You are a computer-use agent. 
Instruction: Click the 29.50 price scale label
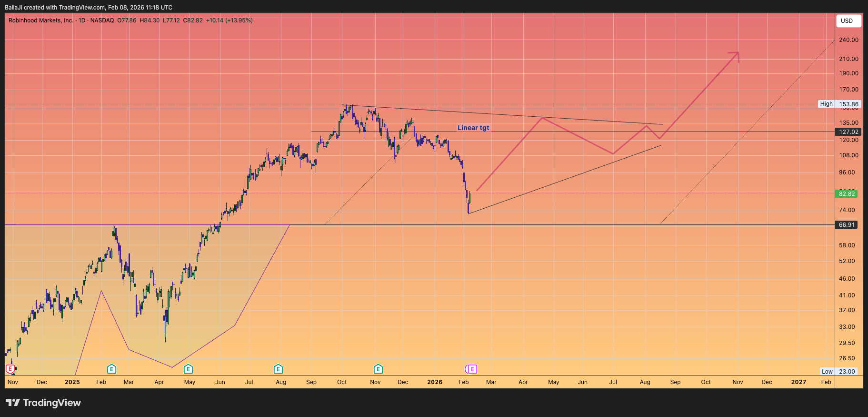tap(847, 343)
